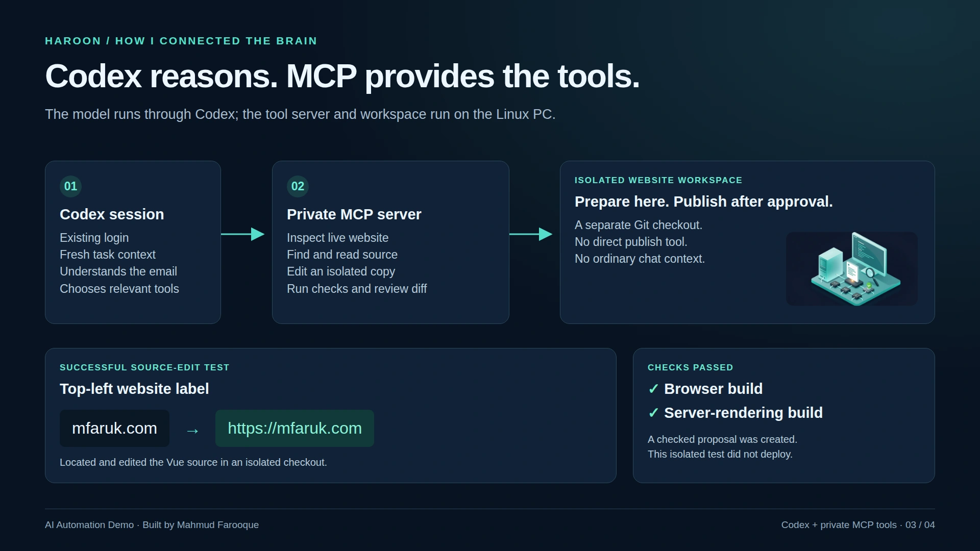The image size is (980, 551).
Task: Click the "Server-rendering build" text
Action: point(744,413)
